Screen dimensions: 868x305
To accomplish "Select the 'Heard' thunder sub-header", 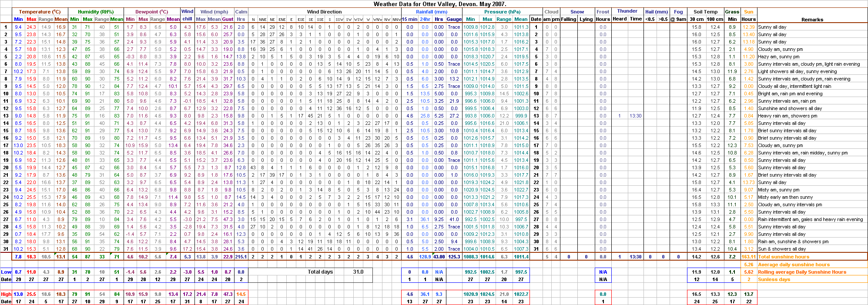I will pyautogui.click(x=620, y=19).
